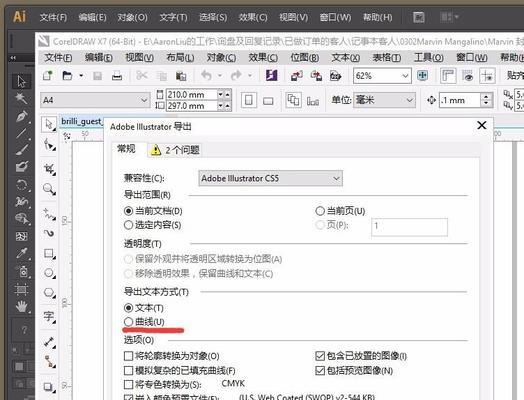The width and height of the screenshot is (524, 400).
Task: Check 将轮廓转换为对象(O) checkbox
Action: [x=128, y=356]
